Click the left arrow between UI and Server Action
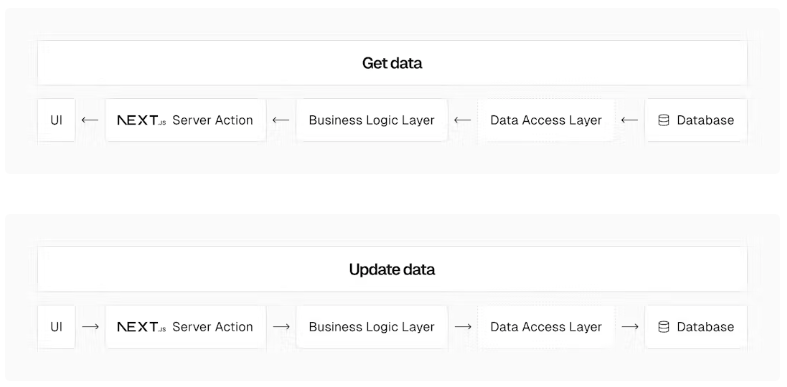This screenshot has width=787, height=387. click(x=90, y=120)
